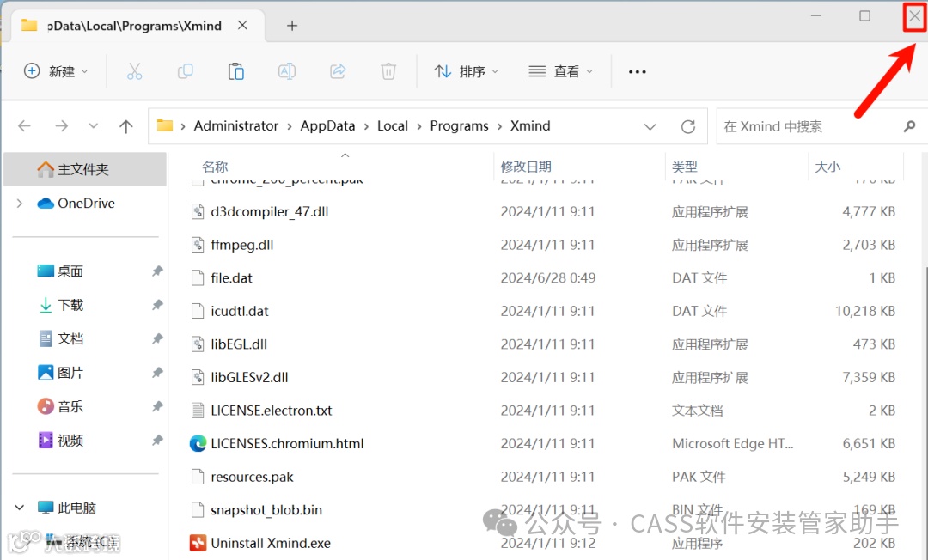The image size is (928, 560).
Task: Select 此电脑 in the navigation pane
Action: [66, 508]
